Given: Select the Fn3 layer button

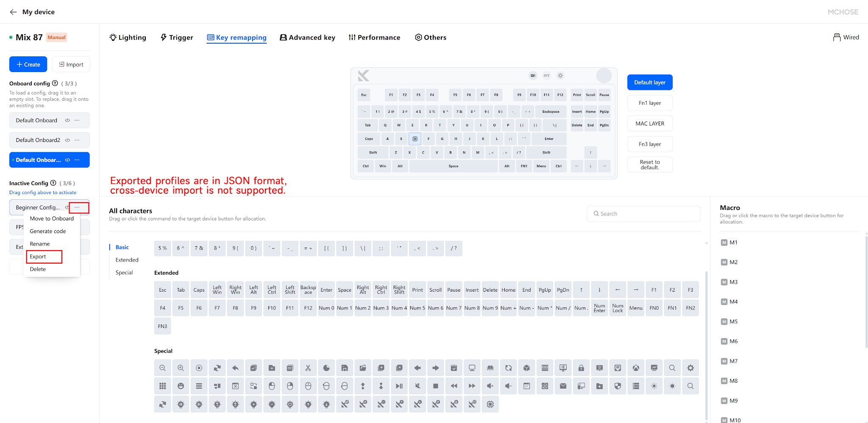Looking at the screenshot, I should (x=650, y=144).
